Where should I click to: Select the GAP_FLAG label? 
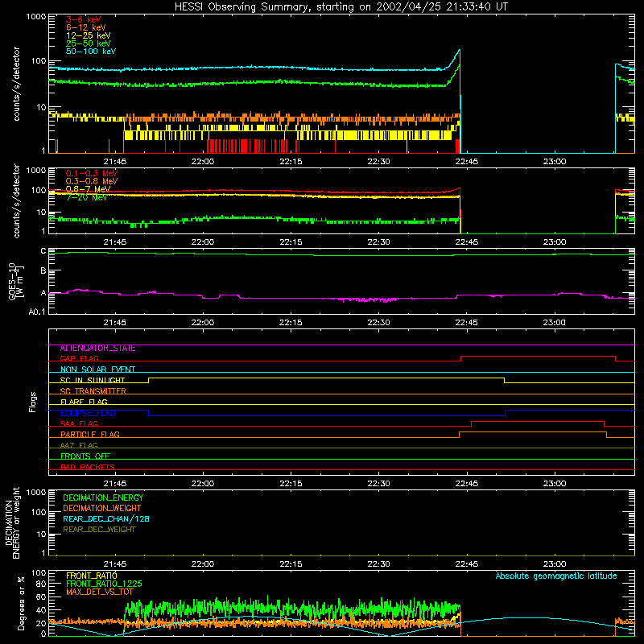click(79, 359)
